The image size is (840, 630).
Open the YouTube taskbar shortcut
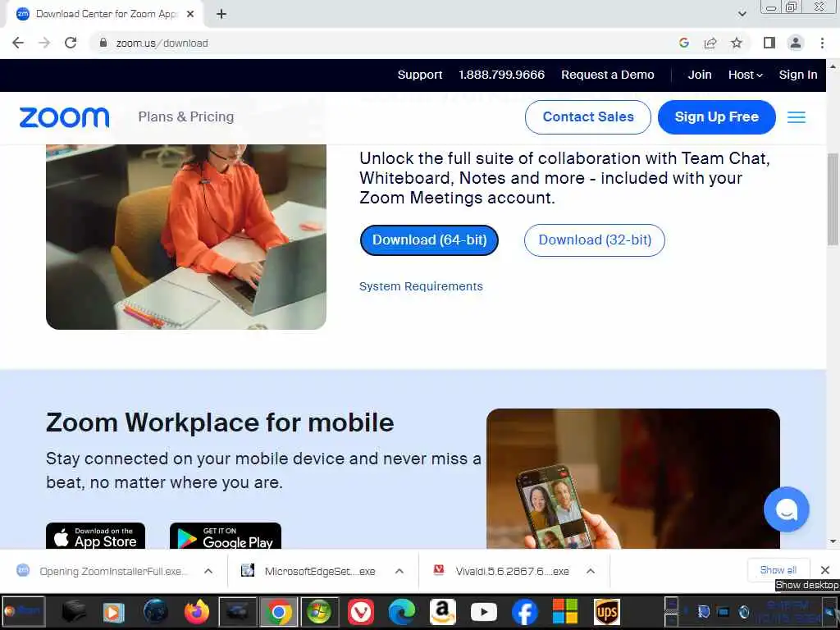coord(484,612)
